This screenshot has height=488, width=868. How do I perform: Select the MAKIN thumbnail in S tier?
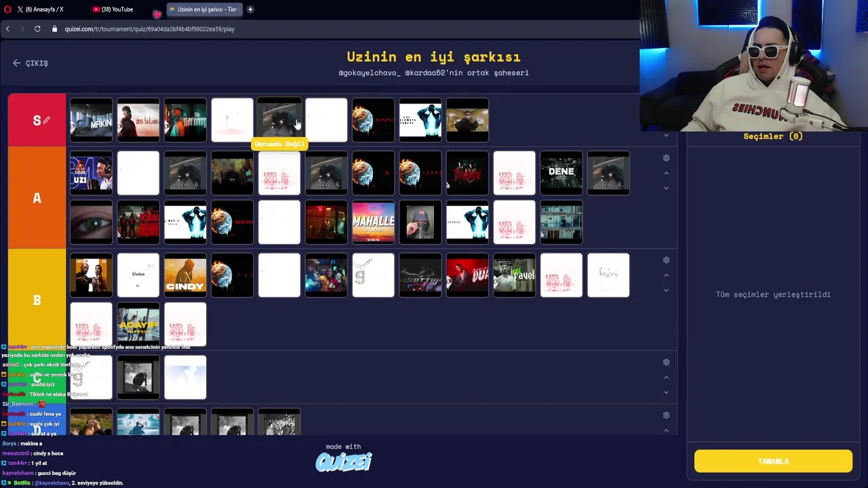point(91,120)
